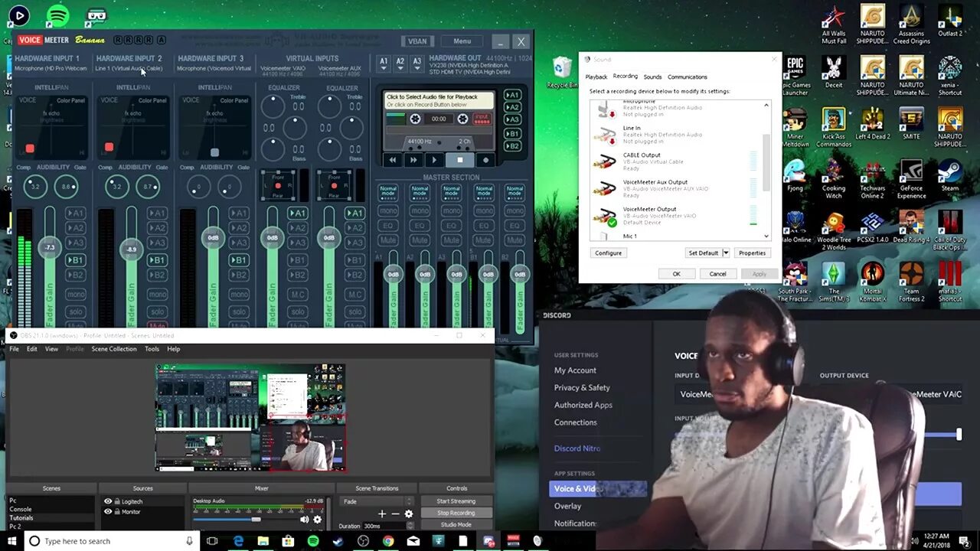
Task: Open Spotify from the taskbar
Action: [x=313, y=541]
